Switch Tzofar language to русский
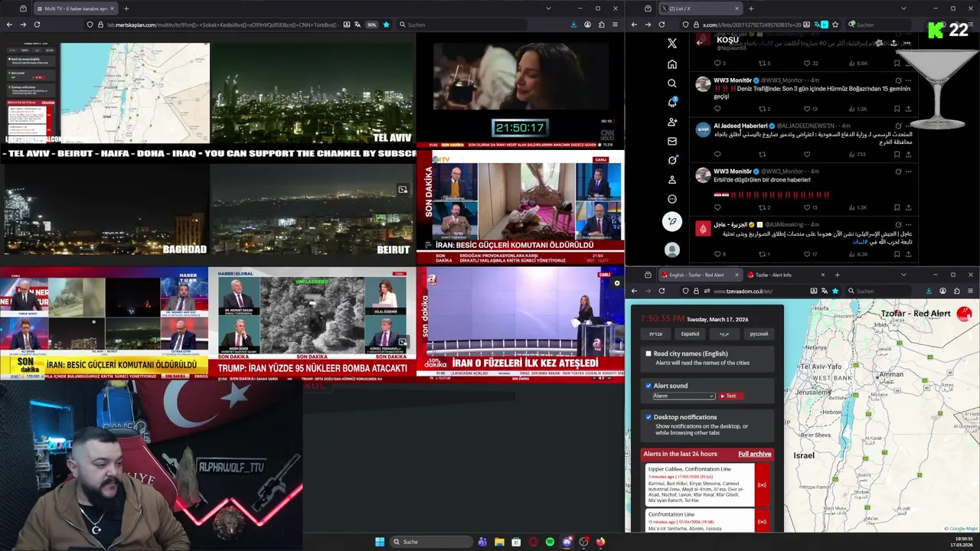 pos(758,334)
